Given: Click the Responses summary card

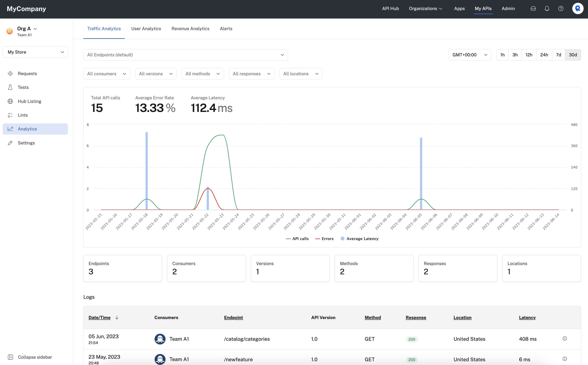Looking at the screenshot, I should tap(457, 268).
